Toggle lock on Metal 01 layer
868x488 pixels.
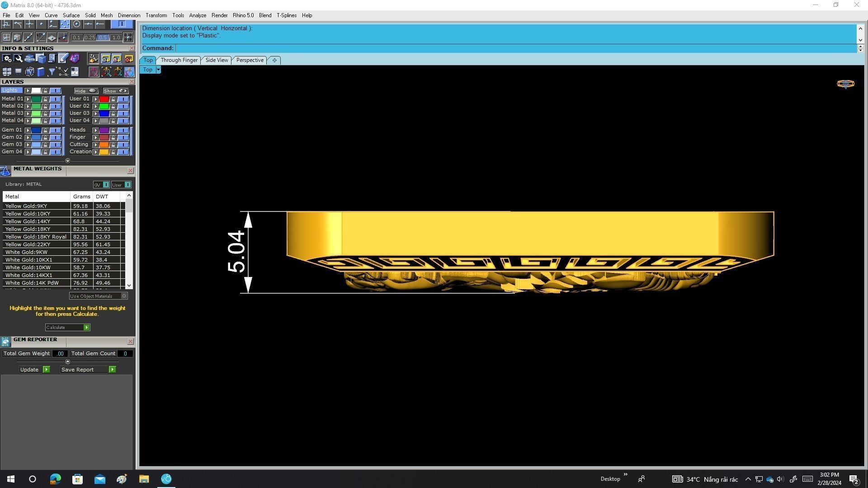(45, 99)
